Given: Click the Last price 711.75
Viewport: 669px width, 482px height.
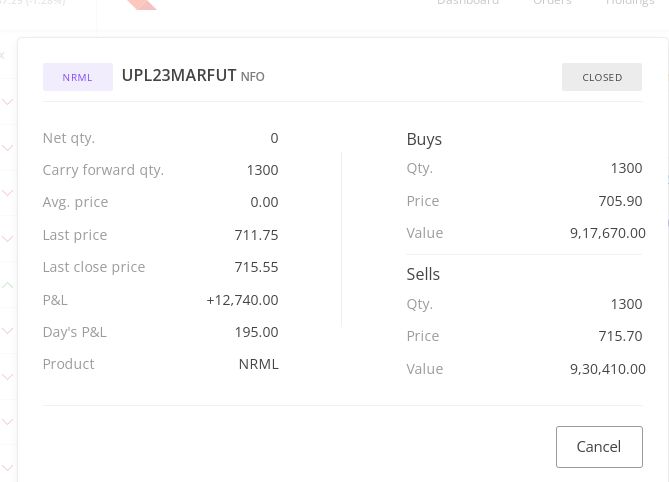Looking at the screenshot, I should coord(256,235).
